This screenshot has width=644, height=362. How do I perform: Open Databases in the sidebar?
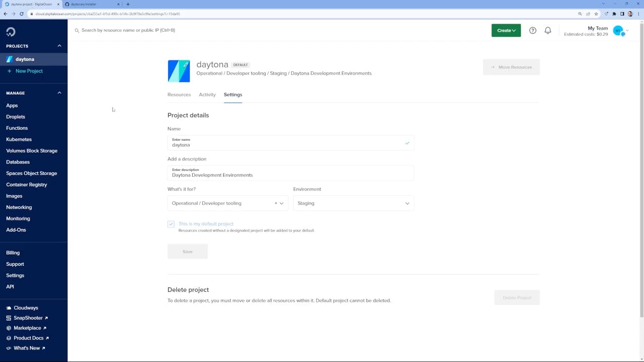18,162
